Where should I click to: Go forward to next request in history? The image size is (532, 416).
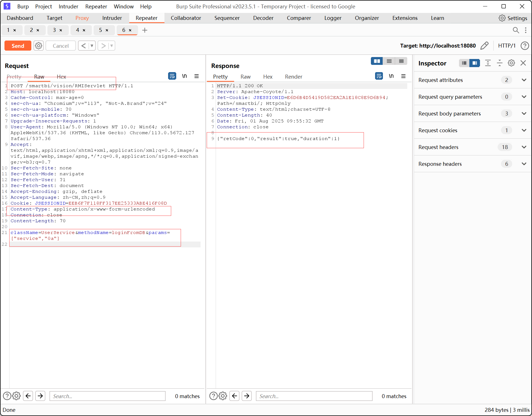(103, 46)
